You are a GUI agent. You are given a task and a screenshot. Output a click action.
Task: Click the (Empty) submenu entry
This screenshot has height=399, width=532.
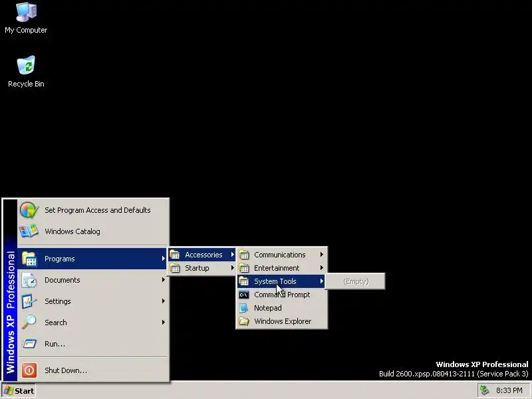pyautogui.click(x=355, y=281)
